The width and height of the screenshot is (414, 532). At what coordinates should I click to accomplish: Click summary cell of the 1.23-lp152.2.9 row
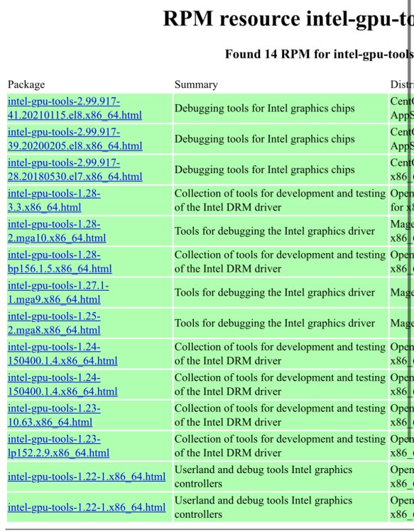pos(280,446)
